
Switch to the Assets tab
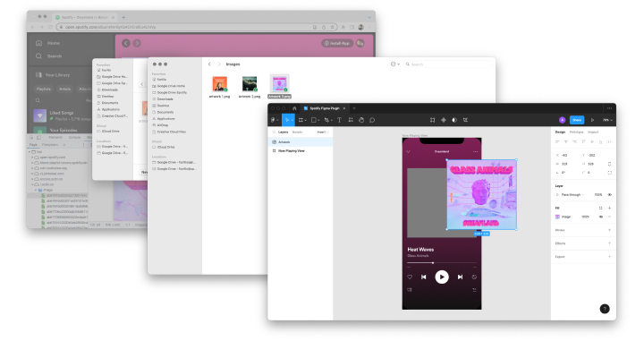(x=297, y=132)
